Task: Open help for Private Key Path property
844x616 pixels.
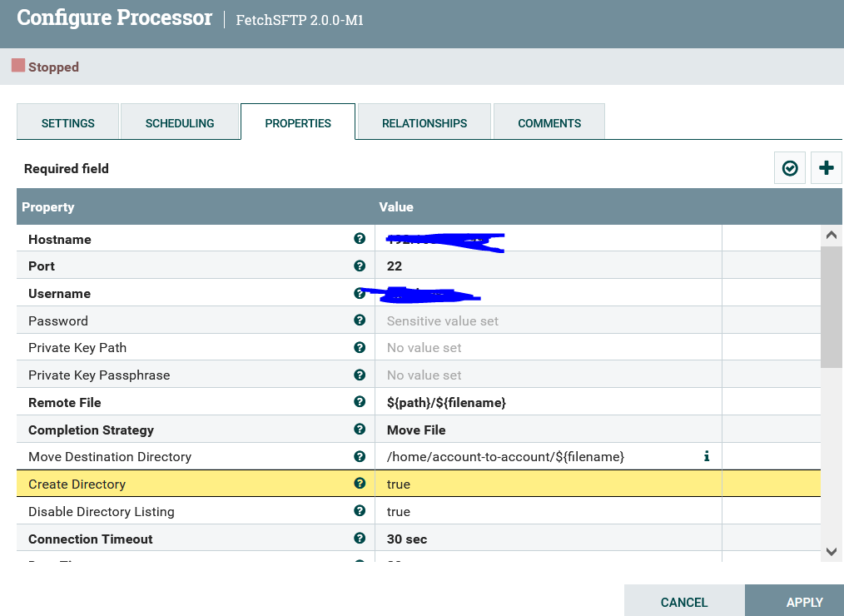Action: (360, 347)
